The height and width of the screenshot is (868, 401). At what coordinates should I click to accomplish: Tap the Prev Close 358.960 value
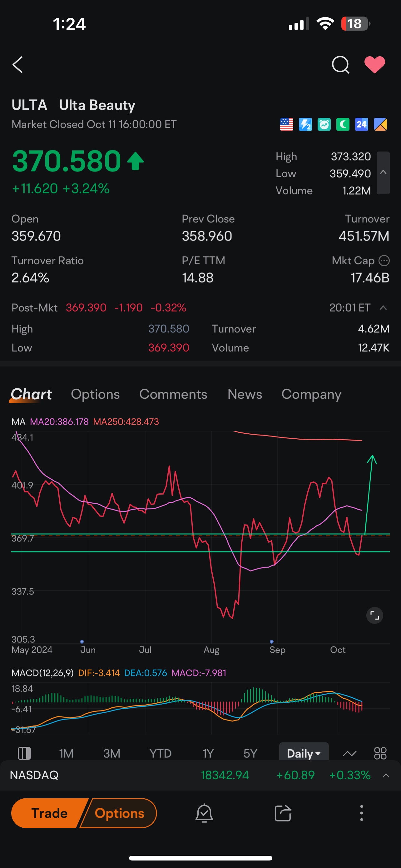207,236
